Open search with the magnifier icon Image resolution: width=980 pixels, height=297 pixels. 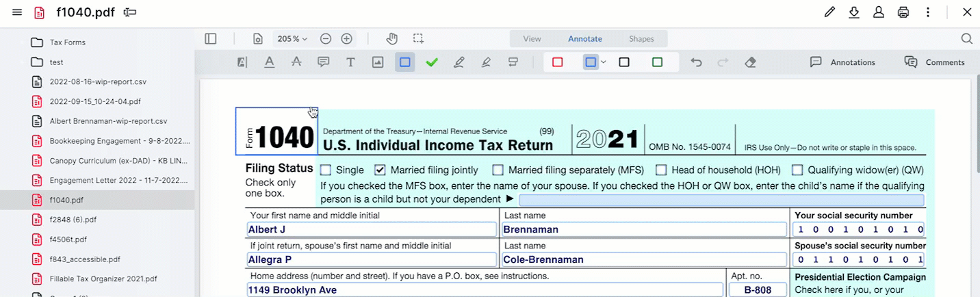966,39
